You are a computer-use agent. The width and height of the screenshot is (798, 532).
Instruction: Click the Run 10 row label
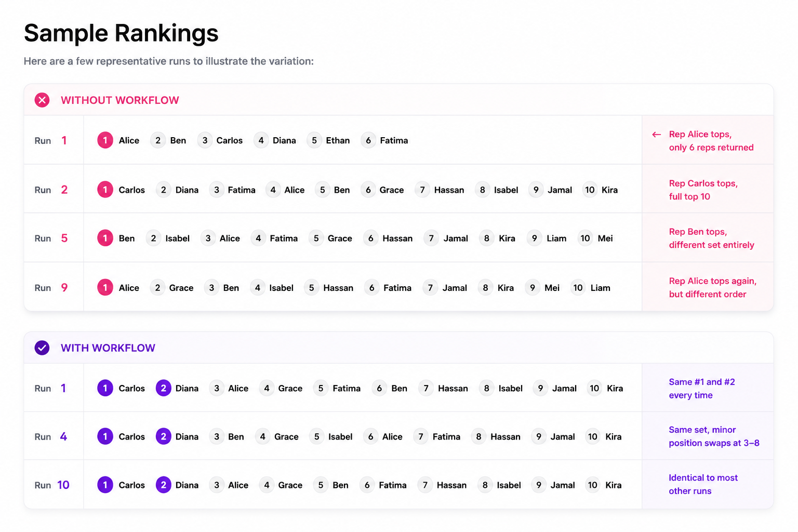pyautogui.click(x=52, y=485)
